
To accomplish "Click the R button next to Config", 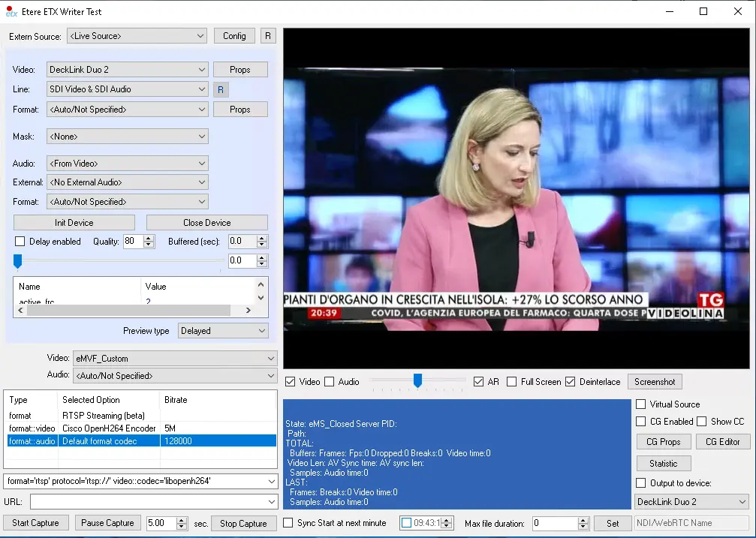I will pyautogui.click(x=268, y=36).
